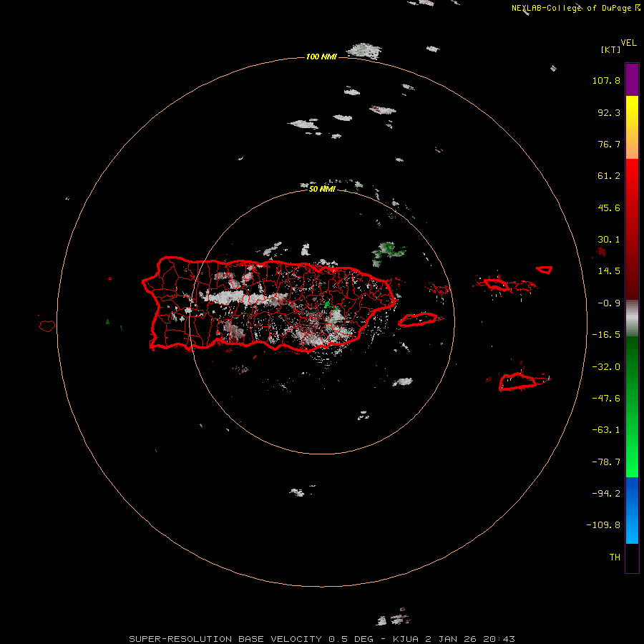This screenshot has width=644, height=644.
Task: Click the small Mona island outline far west
Action: [47, 326]
